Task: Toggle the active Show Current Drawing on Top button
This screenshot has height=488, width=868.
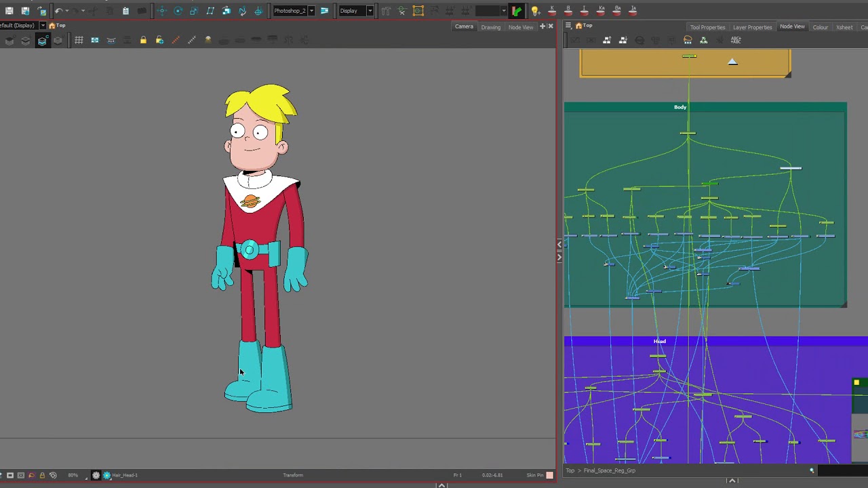Action: [42, 41]
